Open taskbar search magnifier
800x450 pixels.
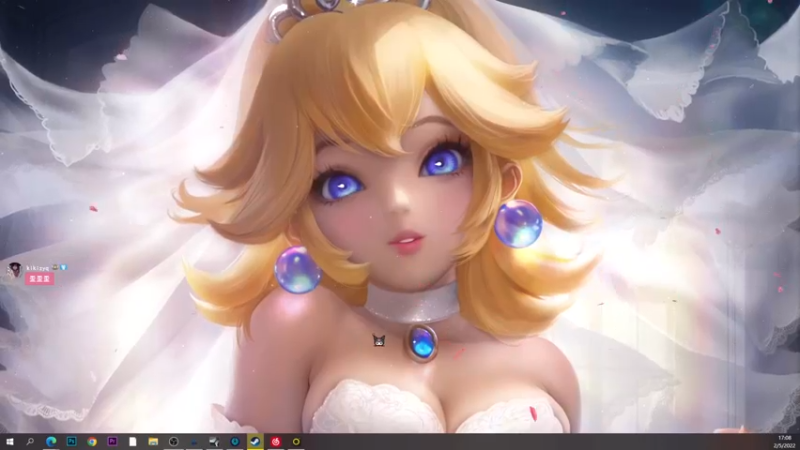click(x=30, y=442)
